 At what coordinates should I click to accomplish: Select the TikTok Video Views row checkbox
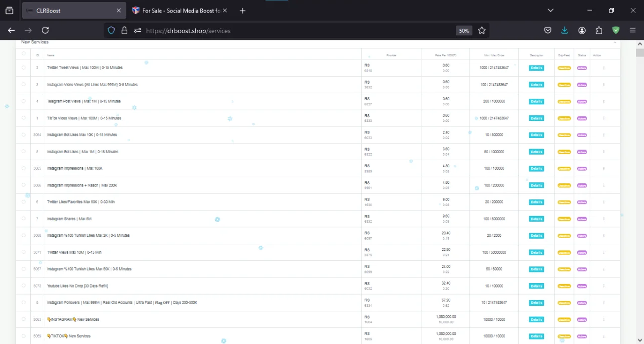point(24,118)
